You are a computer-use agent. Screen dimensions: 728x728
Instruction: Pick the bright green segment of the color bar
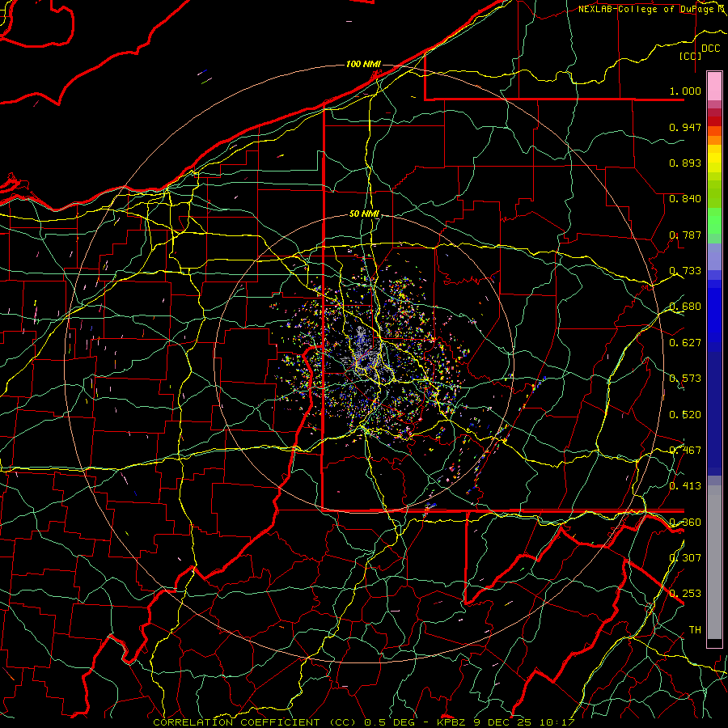[714, 221]
